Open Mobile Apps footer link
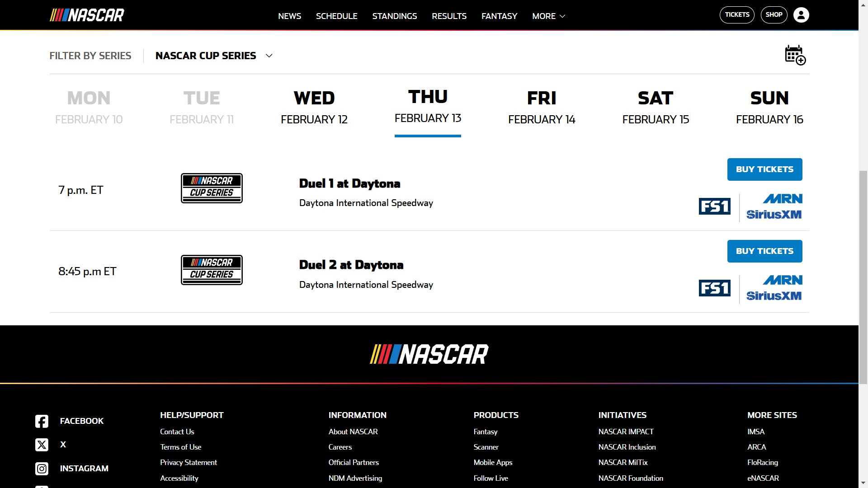868x488 pixels. [493, 462]
